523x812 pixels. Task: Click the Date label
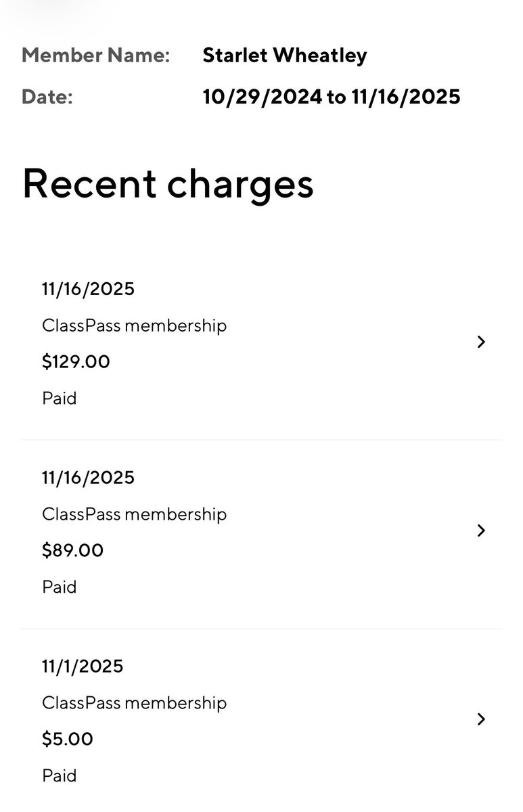[47, 97]
